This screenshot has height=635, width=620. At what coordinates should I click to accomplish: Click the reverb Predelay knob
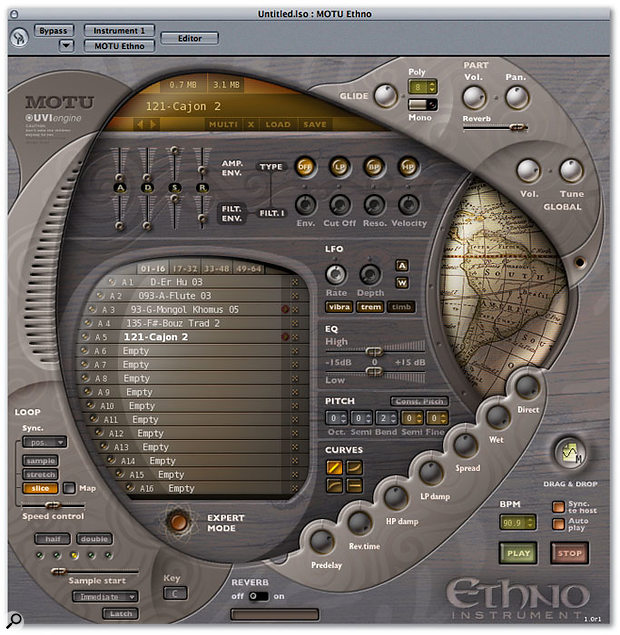[x=322, y=542]
